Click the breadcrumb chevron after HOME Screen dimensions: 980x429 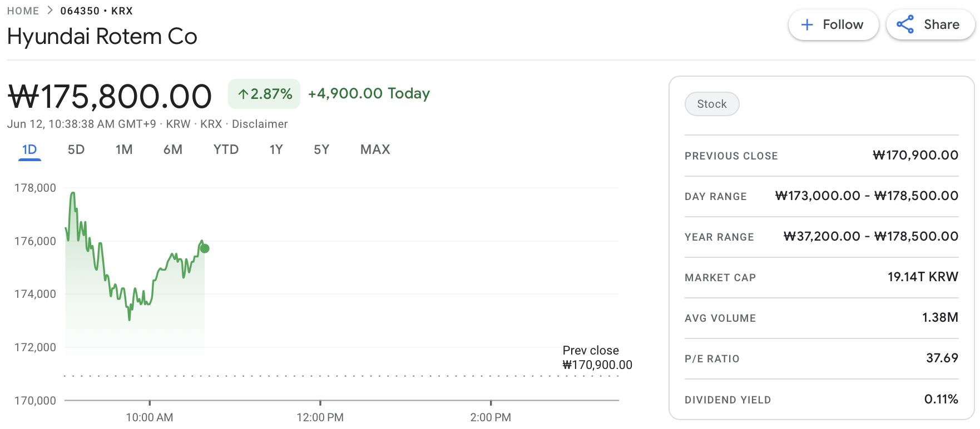[x=50, y=11]
